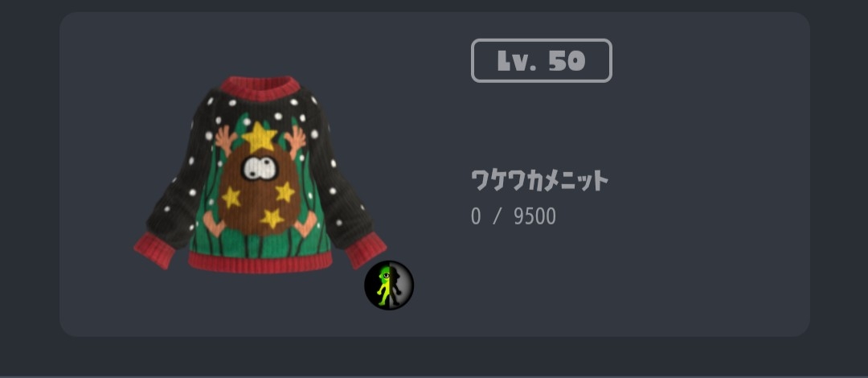Click empty card area right of item name
Image resolution: width=868 pixels, height=378 pixels.
coord(709,181)
